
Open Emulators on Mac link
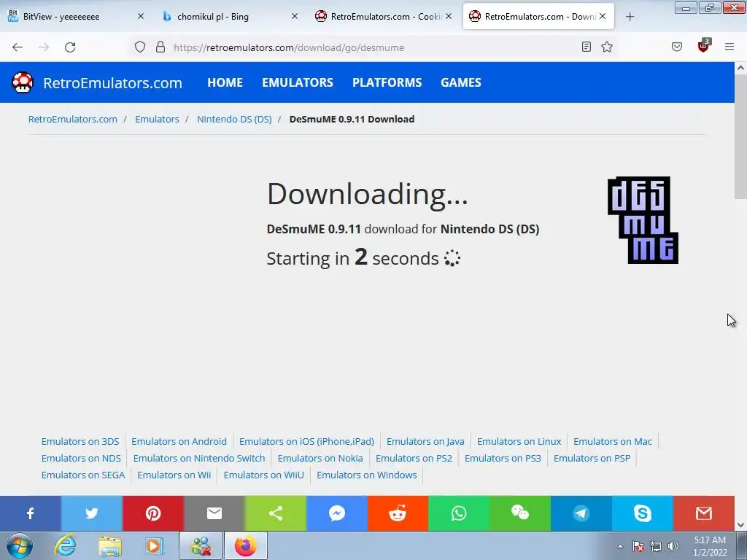[x=613, y=441]
